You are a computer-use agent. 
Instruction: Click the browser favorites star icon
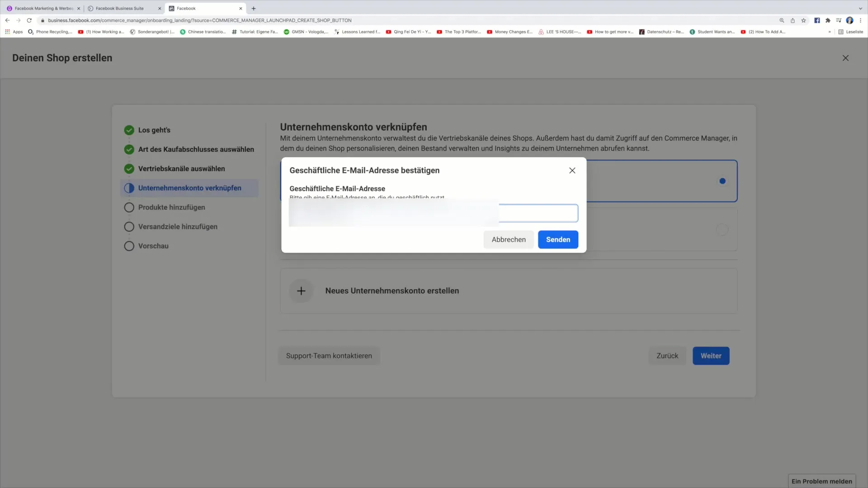803,20
